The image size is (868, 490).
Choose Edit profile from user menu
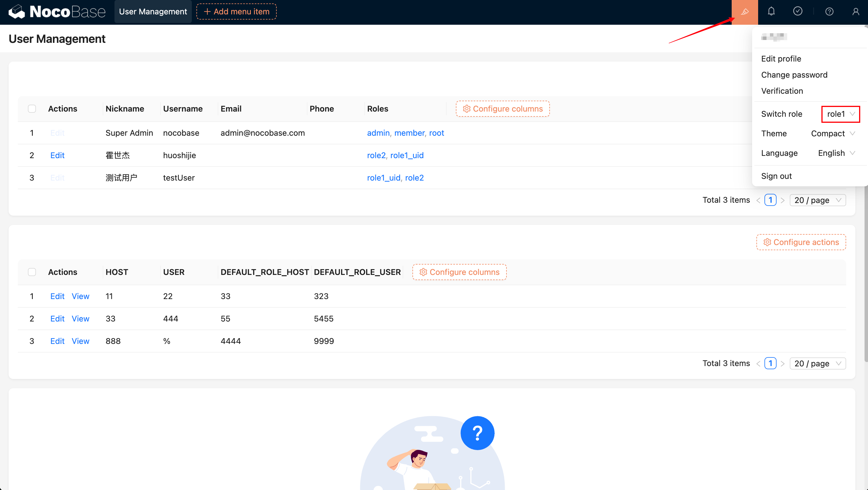click(781, 59)
